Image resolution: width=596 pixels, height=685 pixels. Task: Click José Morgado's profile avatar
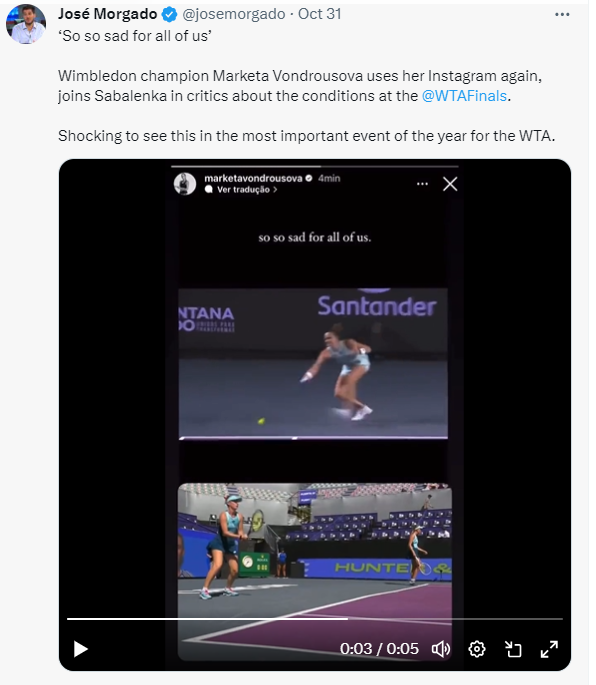click(x=26, y=24)
